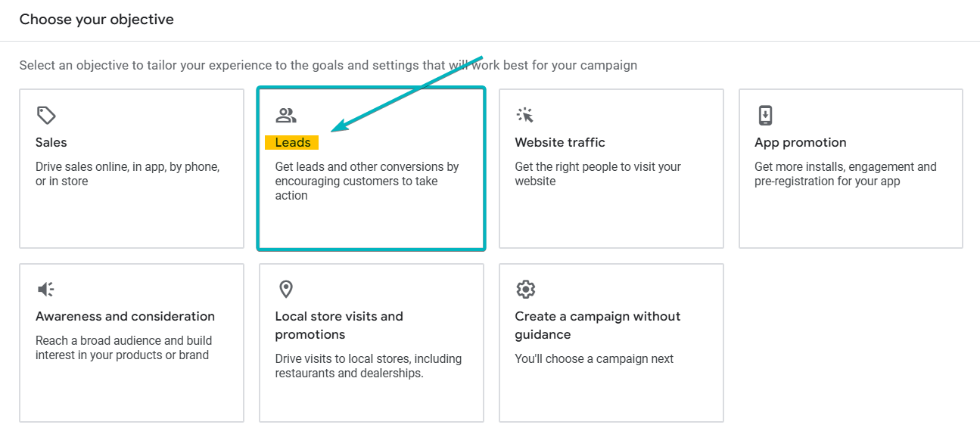Select Create a campaign without guidance title
This screenshot has height=434, width=980.
click(597, 325)
